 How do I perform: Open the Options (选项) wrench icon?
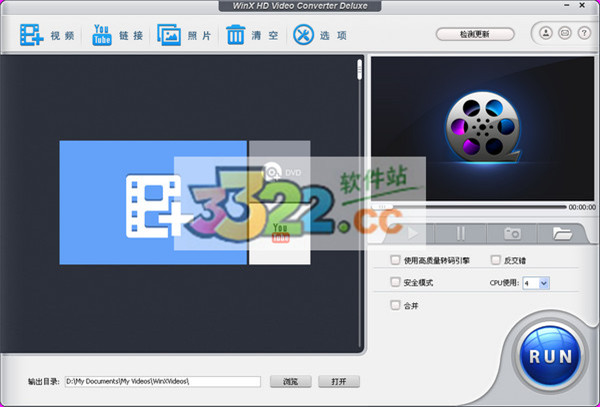(303, 35)
